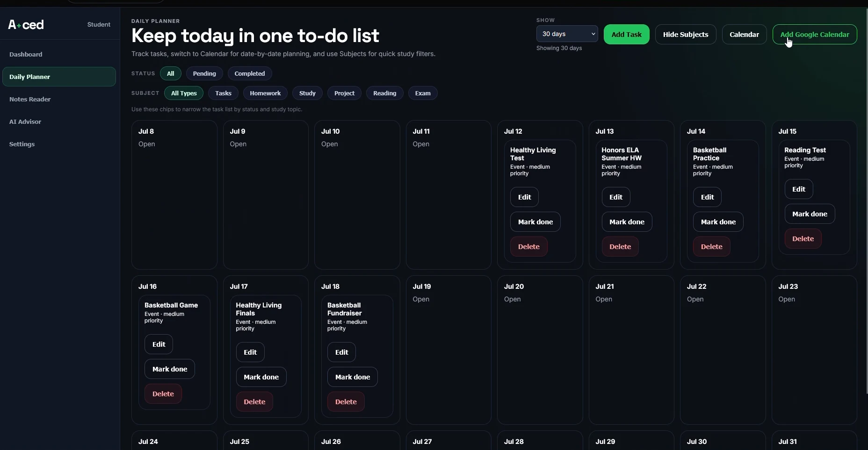The width and height of the screenshot is (868, 450).
Task: Filter by Project chip
Action: (x=344, y=93)
